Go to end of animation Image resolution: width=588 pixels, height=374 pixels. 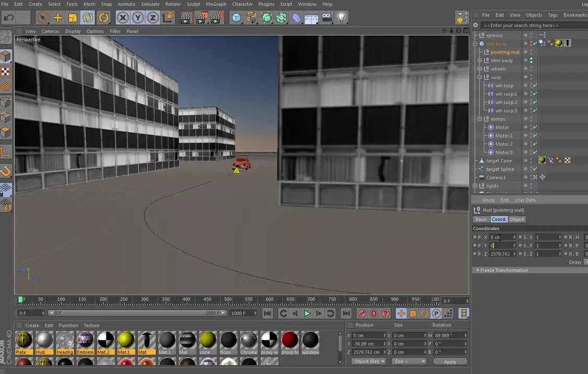[346, 313]
